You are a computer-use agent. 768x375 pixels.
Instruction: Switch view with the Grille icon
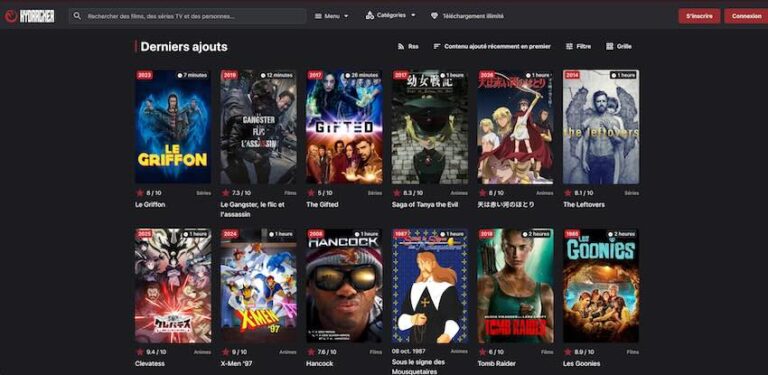point(610,47)
